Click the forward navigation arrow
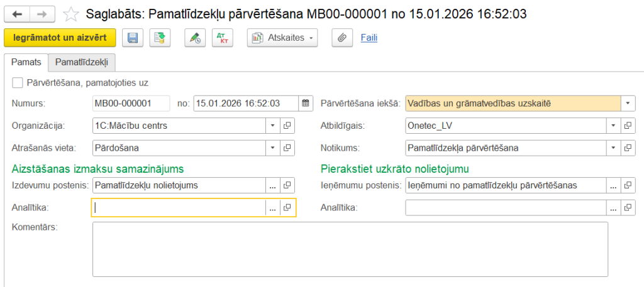The image size is (644, 287). (42, 13)
